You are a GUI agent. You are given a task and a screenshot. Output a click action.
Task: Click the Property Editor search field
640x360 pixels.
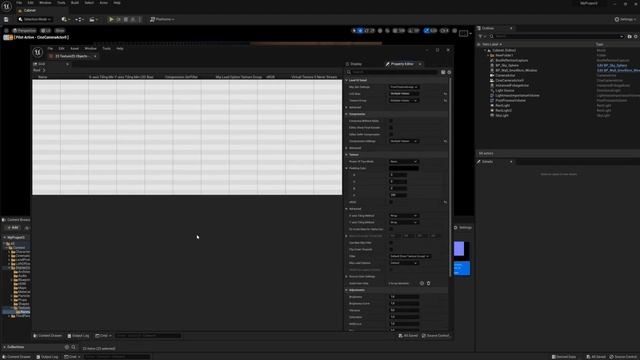(x=392, y=72)
